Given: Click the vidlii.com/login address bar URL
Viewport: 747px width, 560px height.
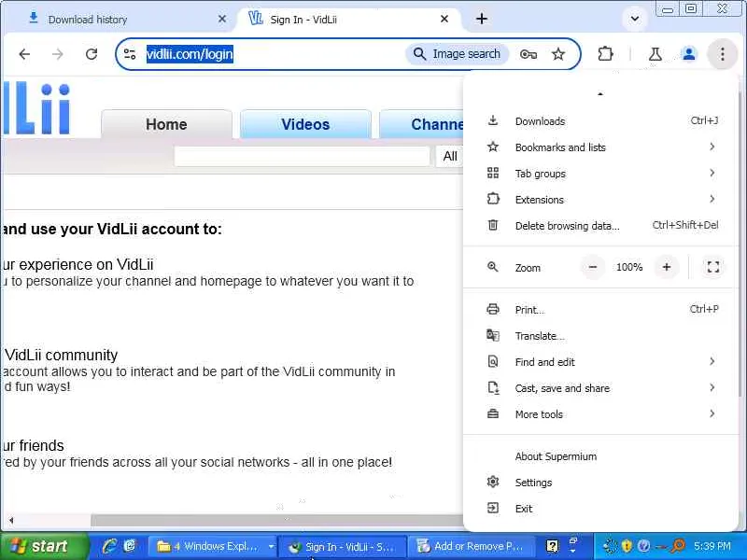Looking at the screenshot, I should (190, 54).
